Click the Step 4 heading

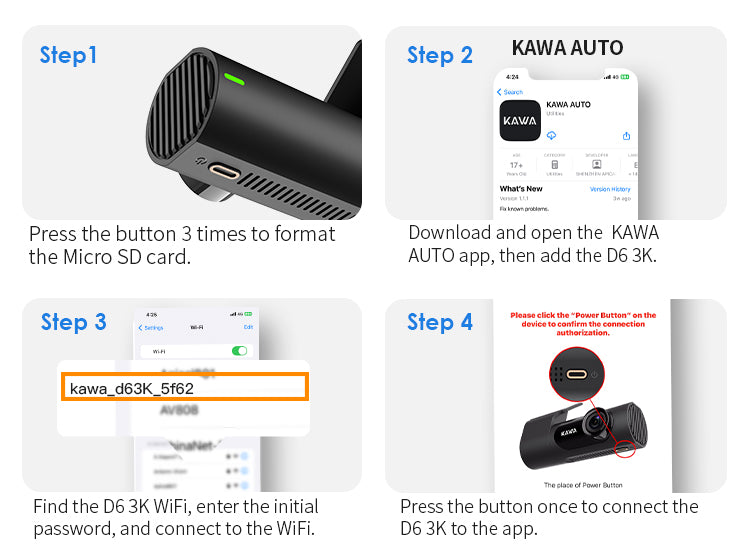point(440,322)
